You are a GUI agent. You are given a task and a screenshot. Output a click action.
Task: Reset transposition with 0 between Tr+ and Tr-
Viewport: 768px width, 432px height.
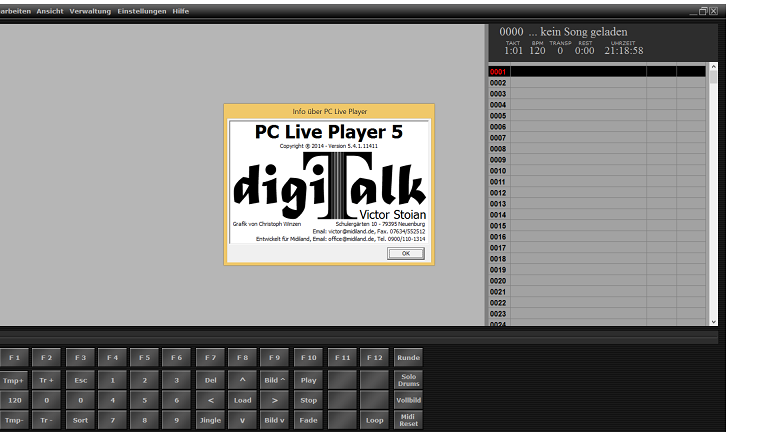(x=47, y=400)
